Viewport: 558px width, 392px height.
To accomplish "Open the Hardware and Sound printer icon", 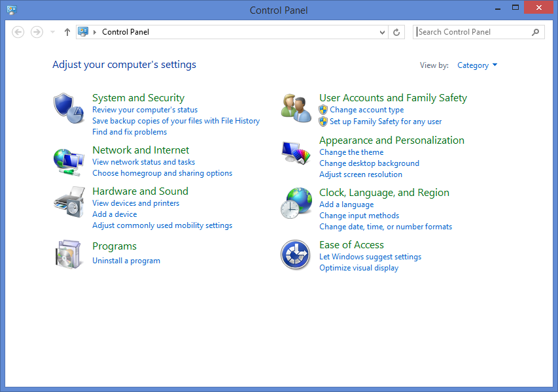I will pos(69,202).
